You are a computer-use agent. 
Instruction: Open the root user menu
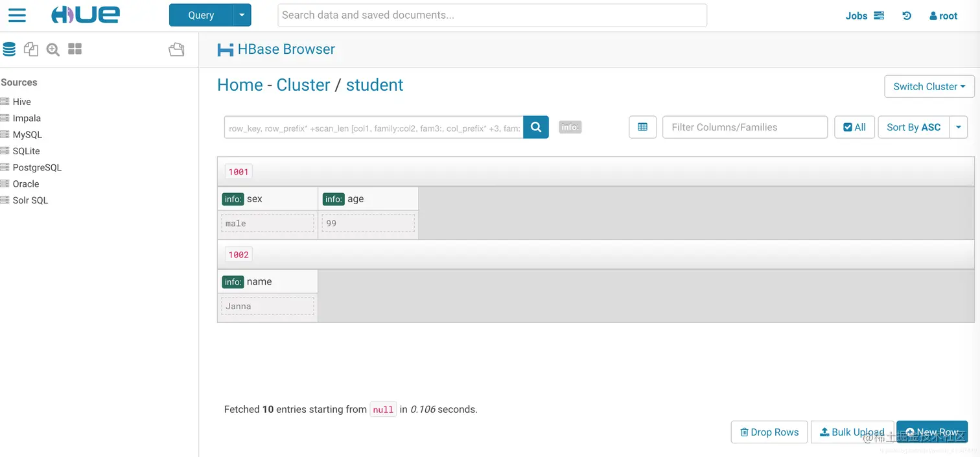(943, 16)
